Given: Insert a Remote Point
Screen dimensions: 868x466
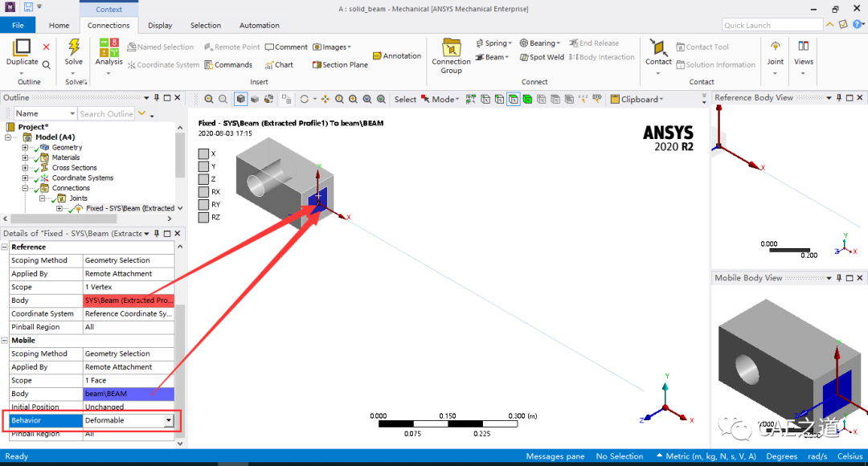Looking at the screenshot, I should point(231,47).
